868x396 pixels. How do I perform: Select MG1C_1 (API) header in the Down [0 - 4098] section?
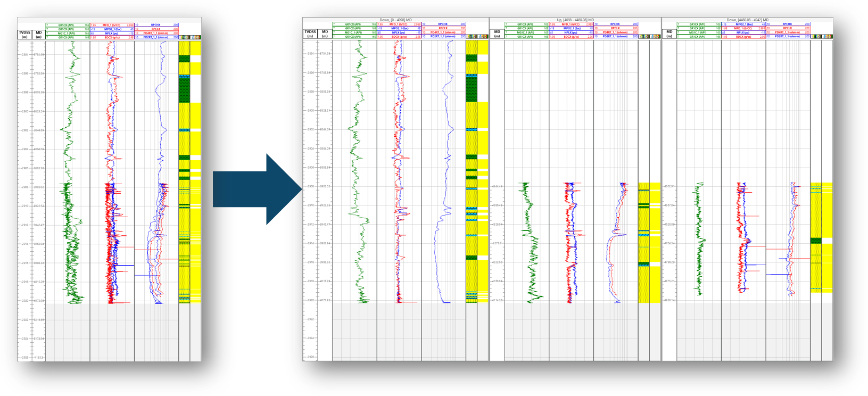tap(354, 32)
